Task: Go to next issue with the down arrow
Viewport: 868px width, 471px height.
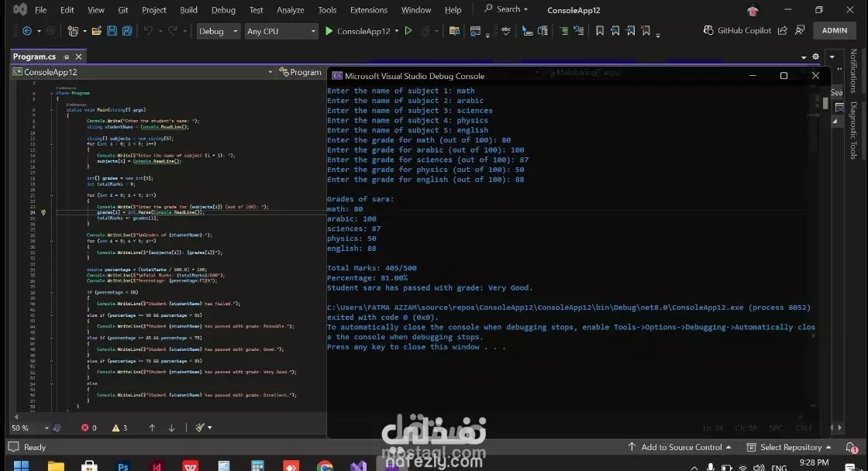Action: [171, 428]
